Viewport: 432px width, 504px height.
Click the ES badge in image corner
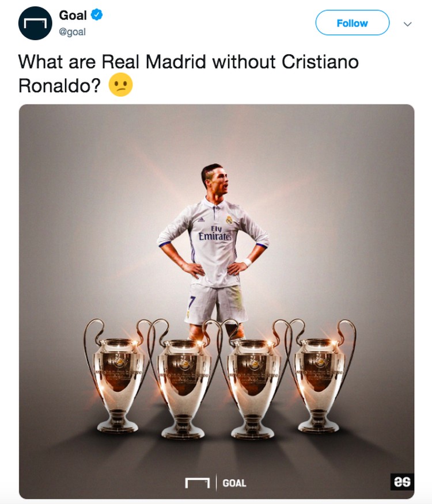point(402,482)
